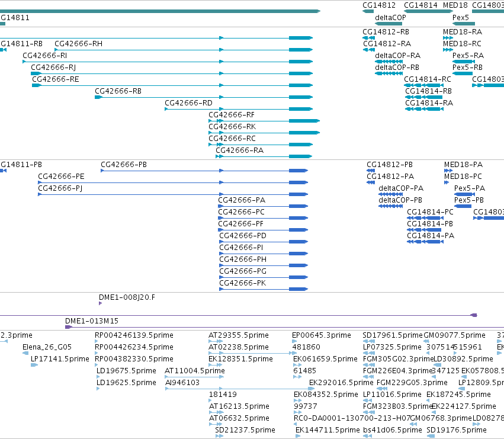Select the Pex5 gene label
This screenshot has width=504, height=439.
coord(461,18)
